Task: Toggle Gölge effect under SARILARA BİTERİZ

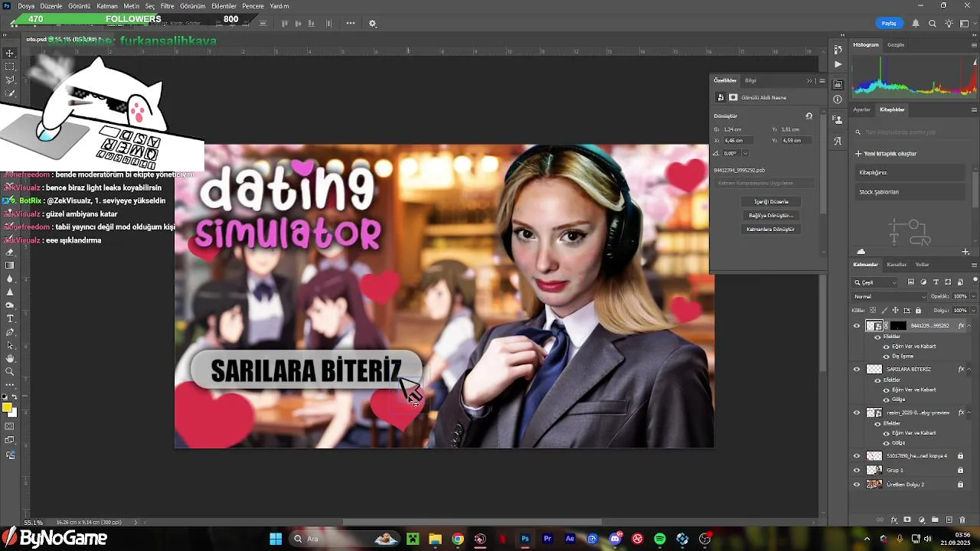Action: (x=887, y=399)
